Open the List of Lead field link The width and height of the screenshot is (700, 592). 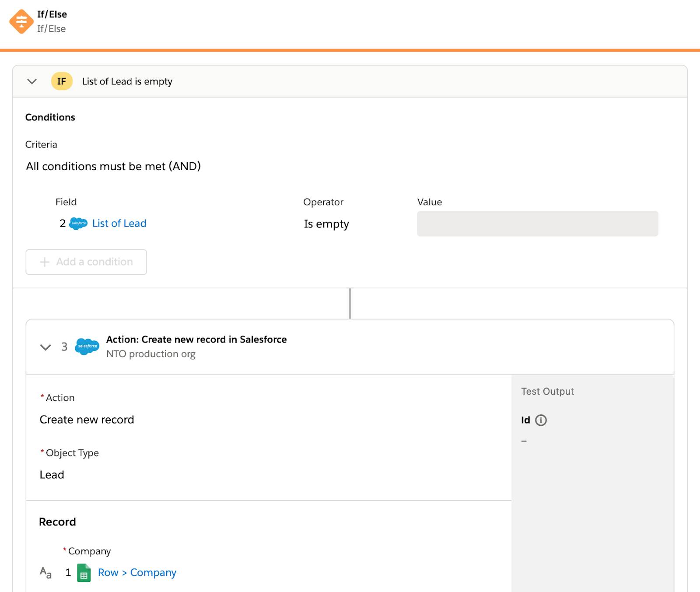click(119, 224)
